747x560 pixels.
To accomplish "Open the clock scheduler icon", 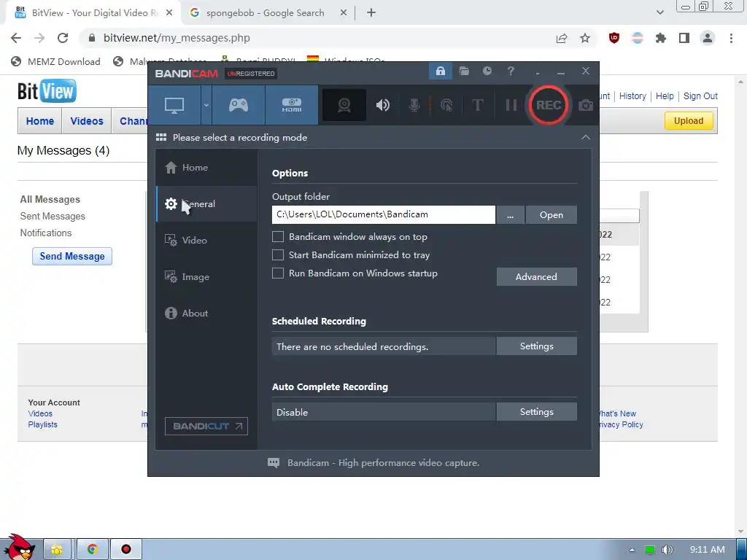I will [487, 71].
